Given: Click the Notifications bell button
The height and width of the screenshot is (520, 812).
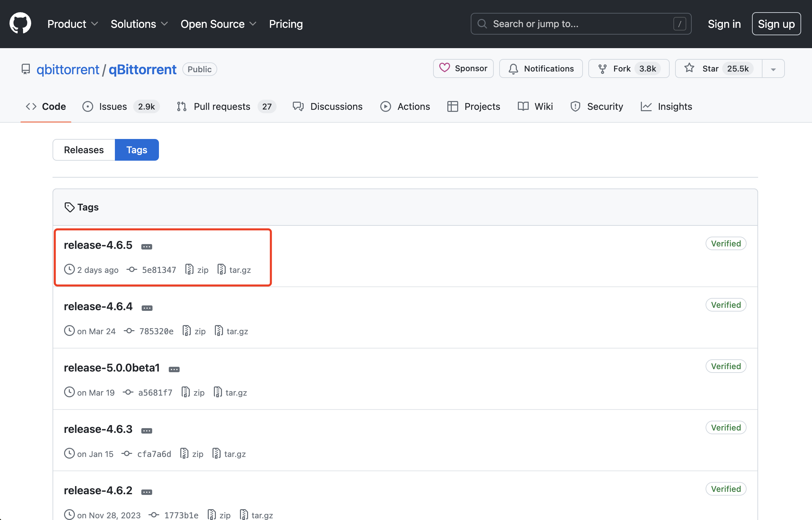Looking at the screenshot, I should pyautogui.click(x=541, y=68).
